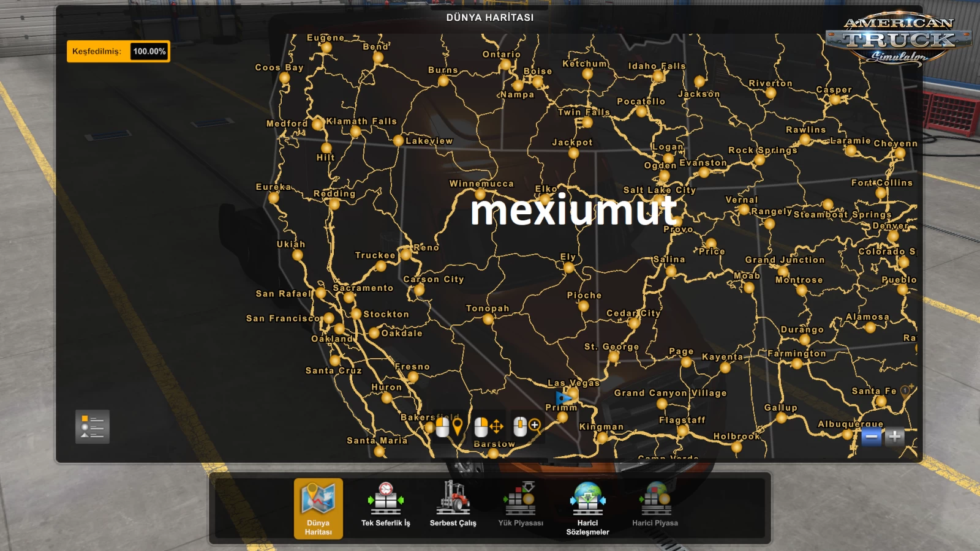Click the mouse map-pin hint icon
Image resolution: width=980 pixels, height=551 pixels.
pos(449,426)
